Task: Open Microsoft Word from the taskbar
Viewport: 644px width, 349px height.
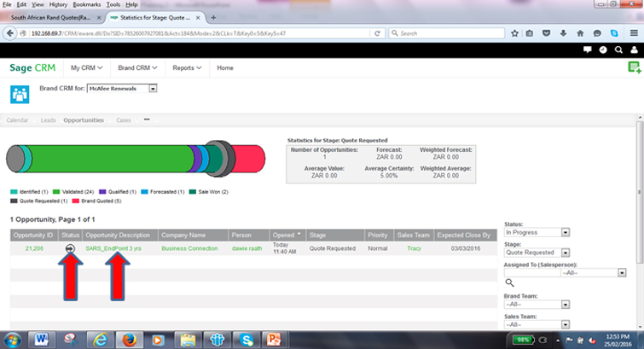Action: tap(42, 340)
